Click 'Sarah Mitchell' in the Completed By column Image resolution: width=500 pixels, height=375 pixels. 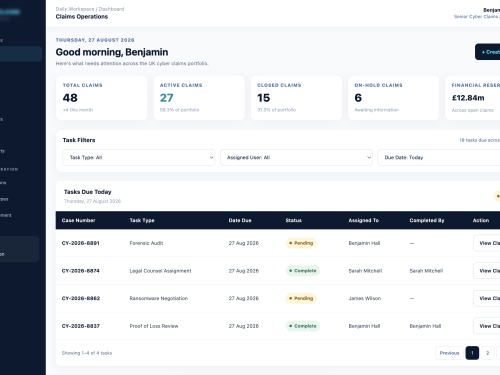coord(426,271)
